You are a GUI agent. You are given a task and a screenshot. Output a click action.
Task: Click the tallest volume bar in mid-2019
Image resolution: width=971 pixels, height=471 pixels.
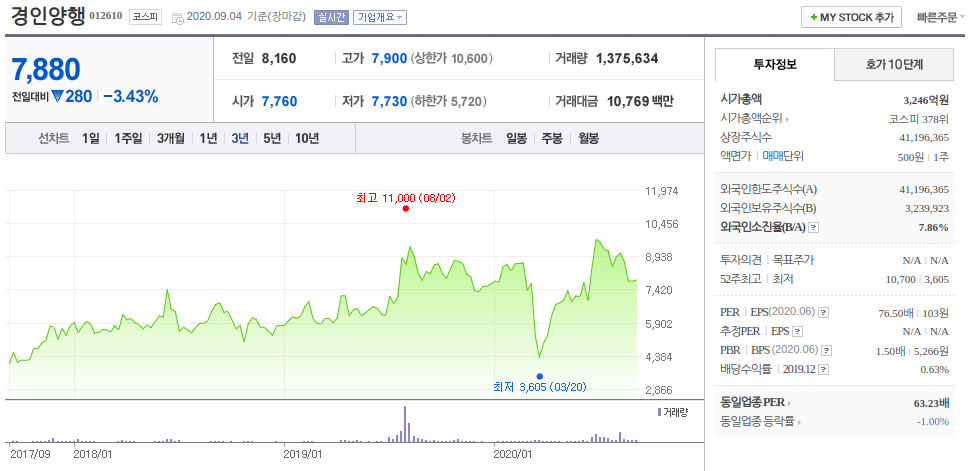pos(405,424)
